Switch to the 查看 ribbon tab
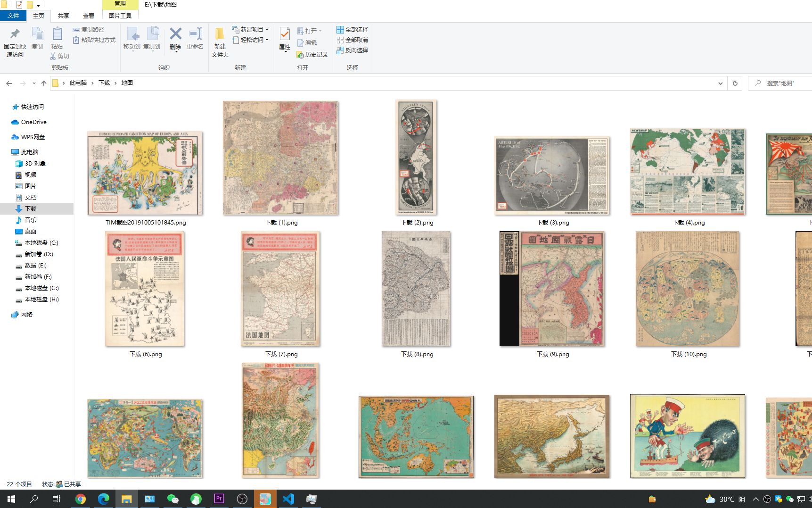 [89, 16]
